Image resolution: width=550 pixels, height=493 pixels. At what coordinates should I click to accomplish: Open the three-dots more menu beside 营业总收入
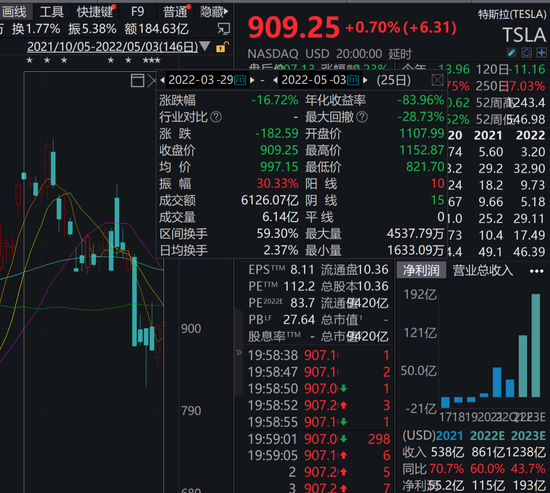pos(537,271)
